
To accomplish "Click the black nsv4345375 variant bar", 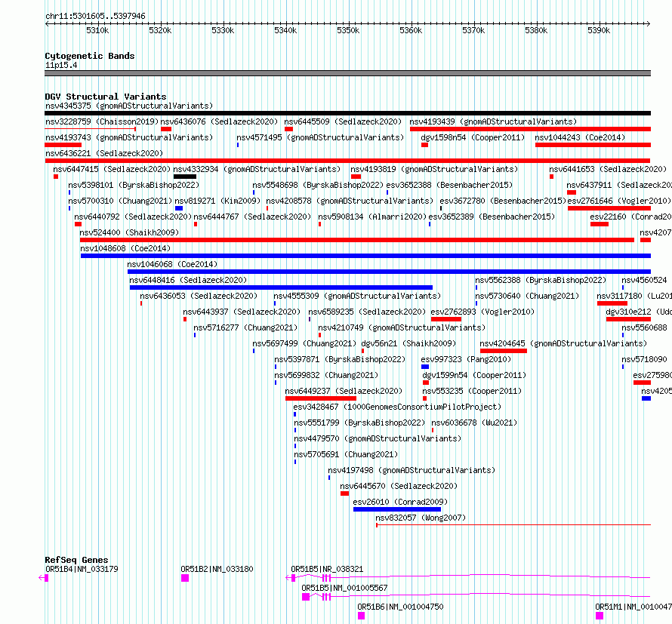I will click(347, 113).
